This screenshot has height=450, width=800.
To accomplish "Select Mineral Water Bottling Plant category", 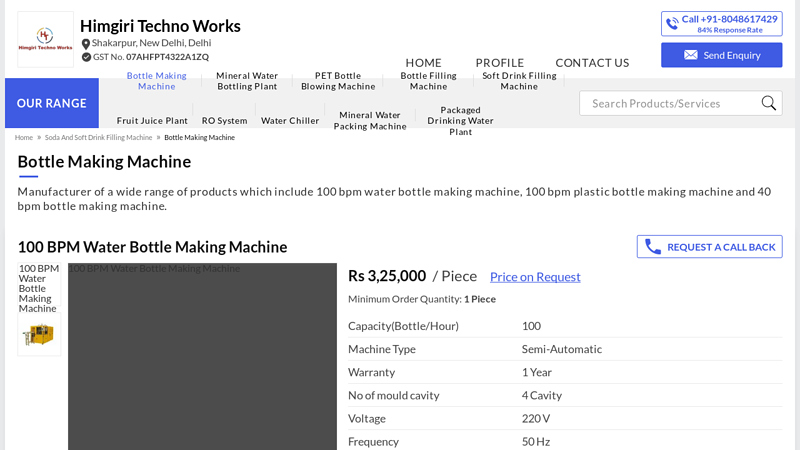I will point(247,81).
